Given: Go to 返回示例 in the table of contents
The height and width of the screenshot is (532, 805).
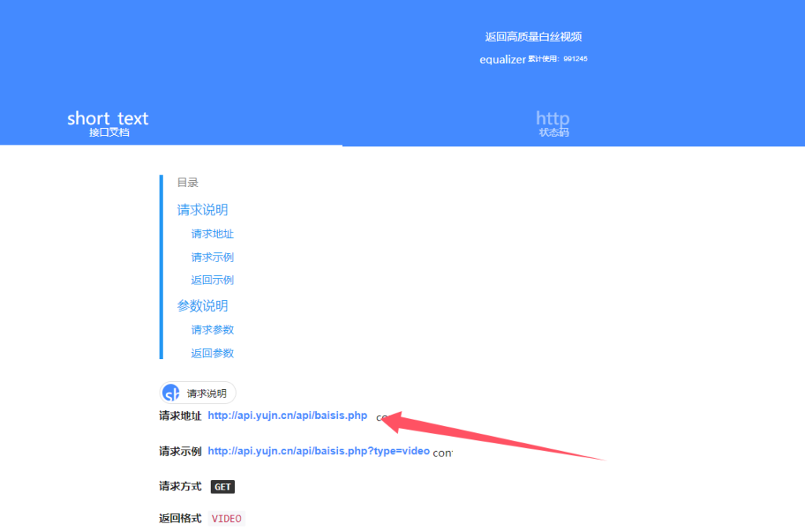Looking at the screenshot, I should point(212,280).
